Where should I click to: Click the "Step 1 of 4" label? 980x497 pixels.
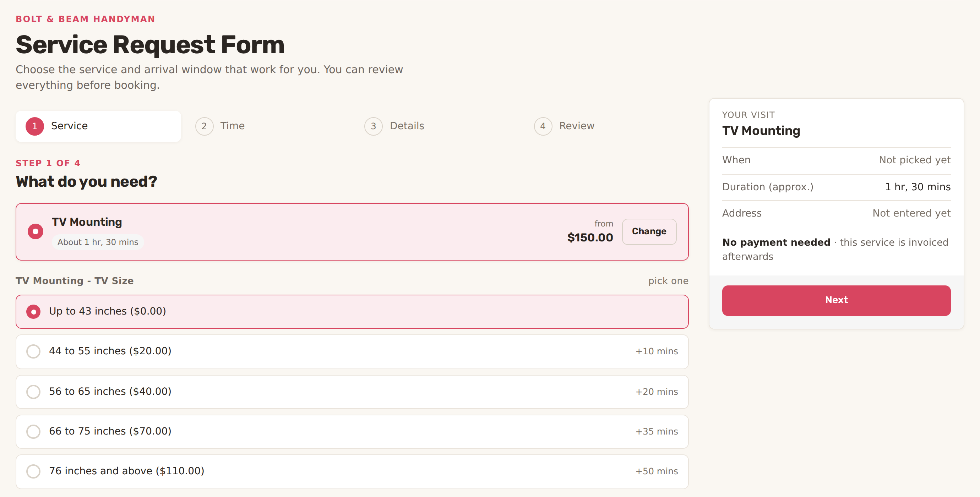click(48, 163)
